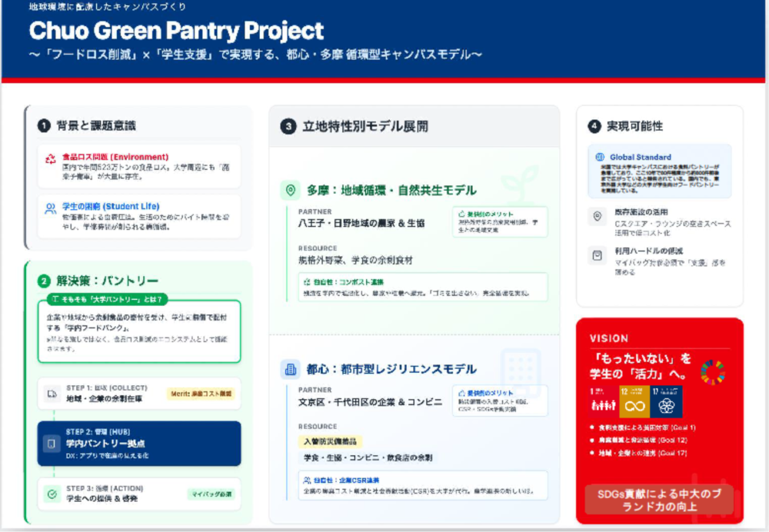Viewport: 769px width, 532px height.
Task: Click the SDG Goal 12 infinity tile
Action: pos(635,401)
